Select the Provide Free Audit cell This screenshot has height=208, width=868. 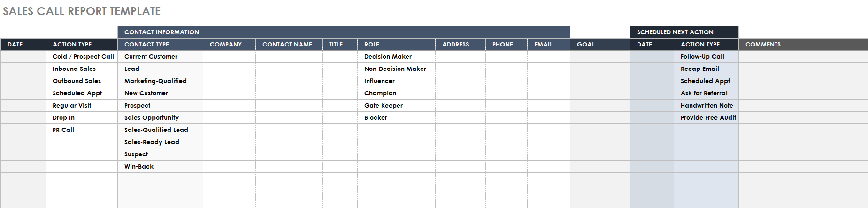pos(707,117)
